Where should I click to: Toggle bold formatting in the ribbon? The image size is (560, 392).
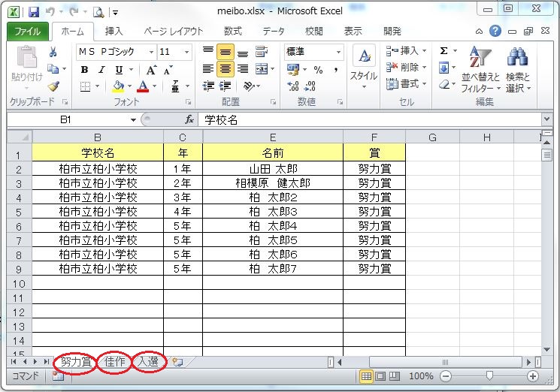[x=83, y=70]
